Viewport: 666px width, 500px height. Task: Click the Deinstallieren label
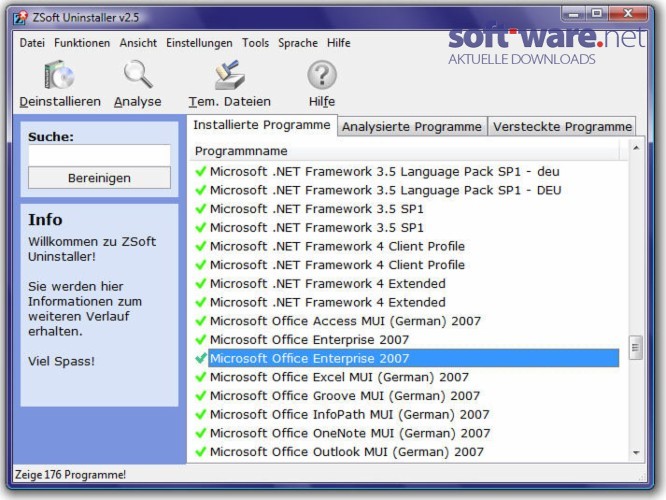(x=60, y=102)
